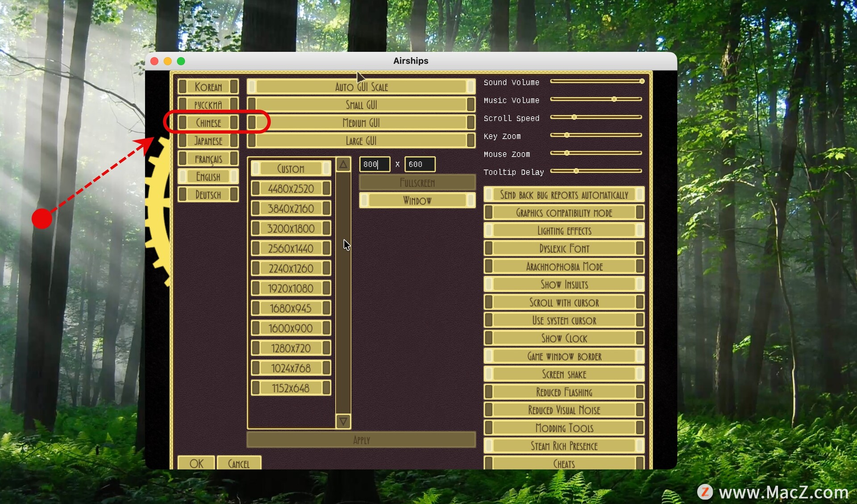Image resolution: width=857 pixels, height=504 pixels.
Task: Click the width input field showing 800
Action: pyautogui.click(x=374, y=164)
